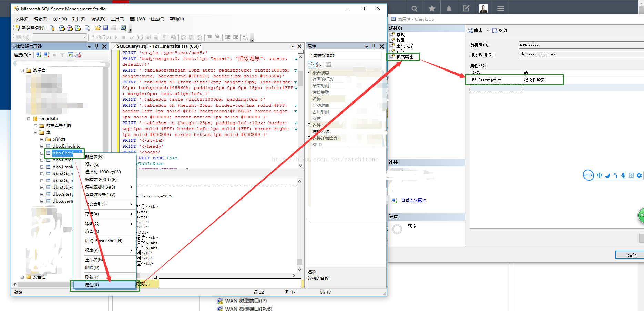Viewport: 644px width, 311px height.
Task: Click the 查看连接属性 link
Action: 413,200
